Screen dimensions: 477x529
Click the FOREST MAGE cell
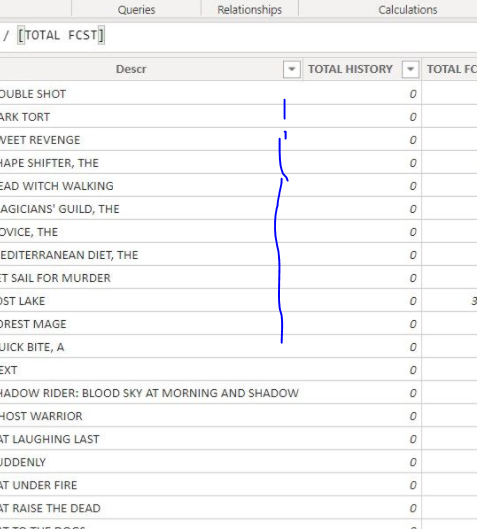pos(151,324)
